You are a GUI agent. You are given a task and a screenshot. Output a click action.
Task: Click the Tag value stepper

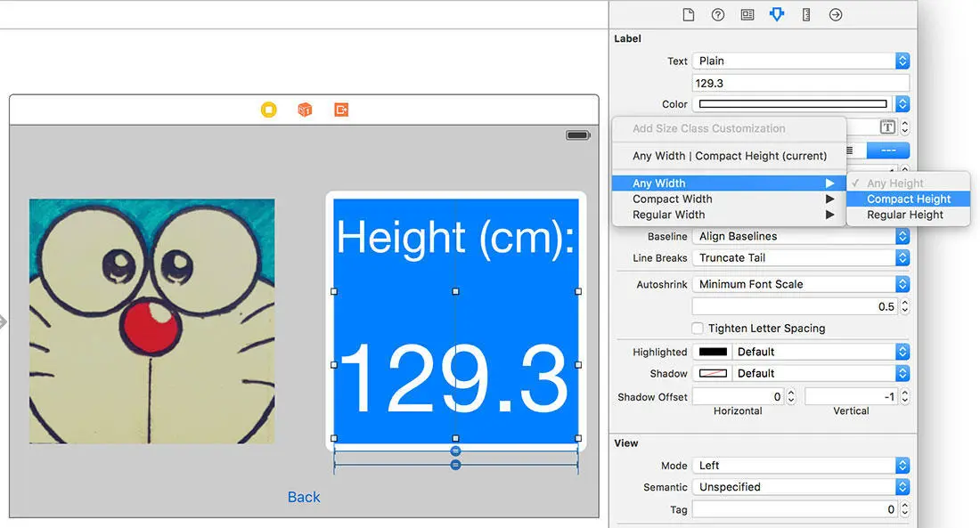[x=905, y=509]
